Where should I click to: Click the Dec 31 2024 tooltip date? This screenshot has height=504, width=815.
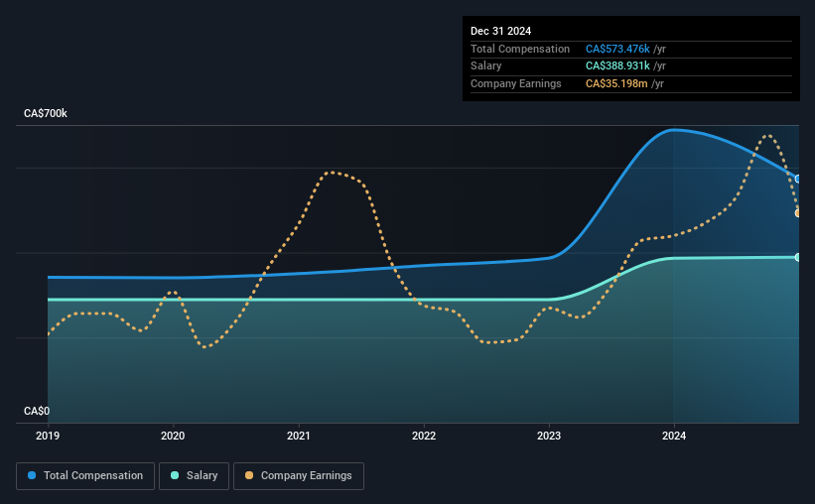point(500,31)
